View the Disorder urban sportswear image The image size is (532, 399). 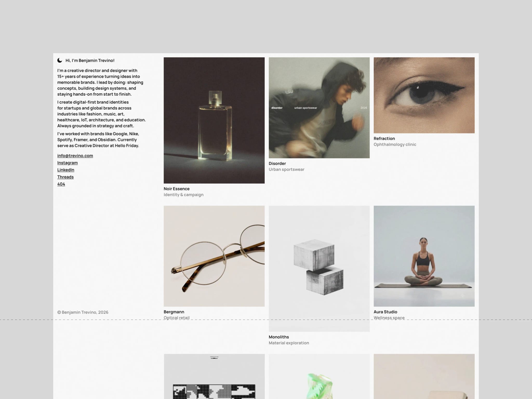pyautogui.click(x=319, y=108)
